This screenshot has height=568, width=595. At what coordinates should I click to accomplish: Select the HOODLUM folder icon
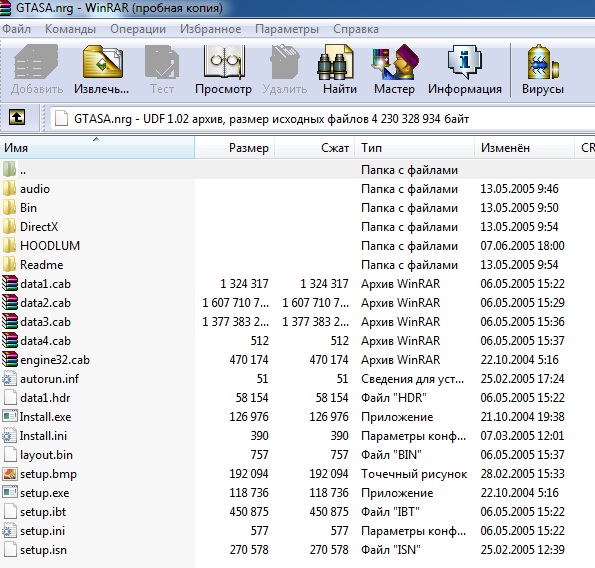pyautogui.click(x=9, y=245)
